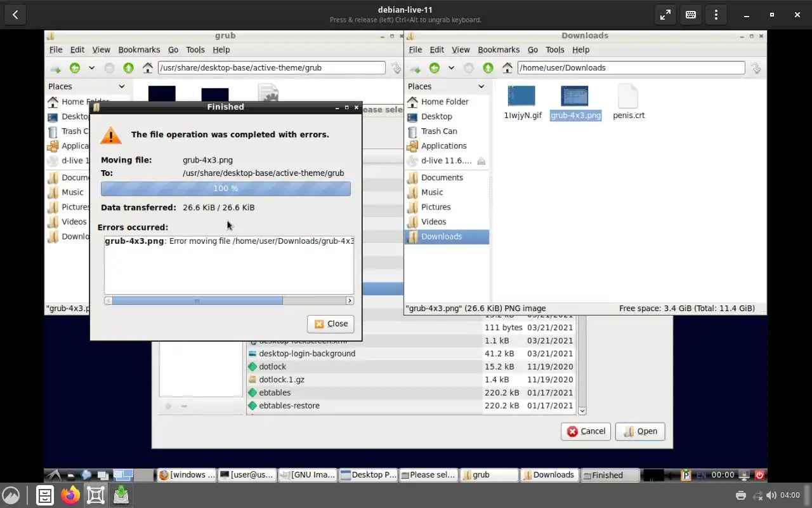Viewport: 812px width, 508px height.
Task: Open Bookmarks menu in grub window
Action: click(139, 50)
